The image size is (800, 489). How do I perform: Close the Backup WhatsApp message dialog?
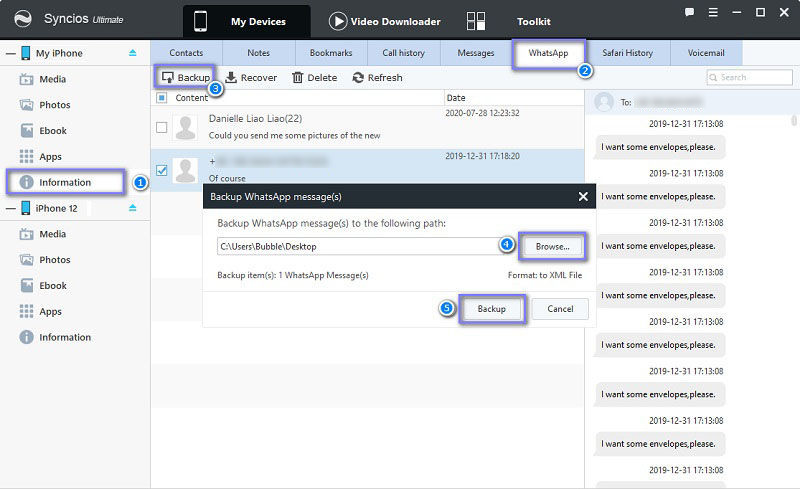(x=583, y=197)
